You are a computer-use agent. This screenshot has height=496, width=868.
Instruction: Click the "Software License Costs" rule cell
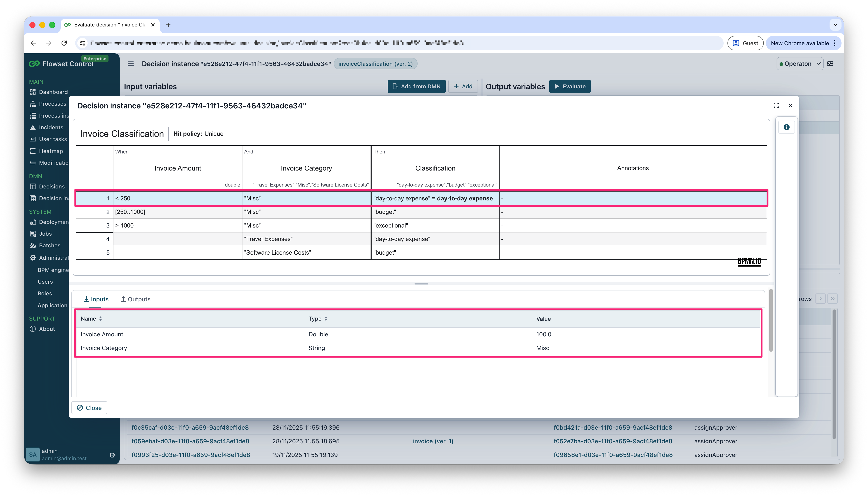(x=306, y=253)
